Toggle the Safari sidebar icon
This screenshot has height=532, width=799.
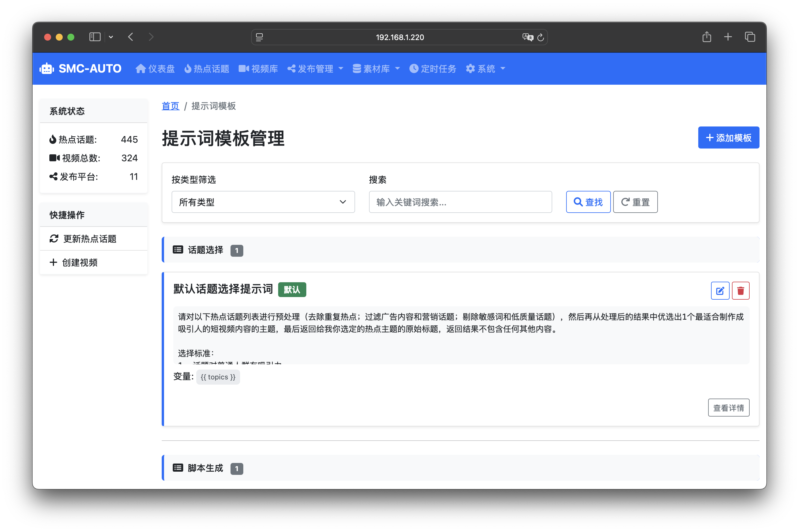(95, 37)
